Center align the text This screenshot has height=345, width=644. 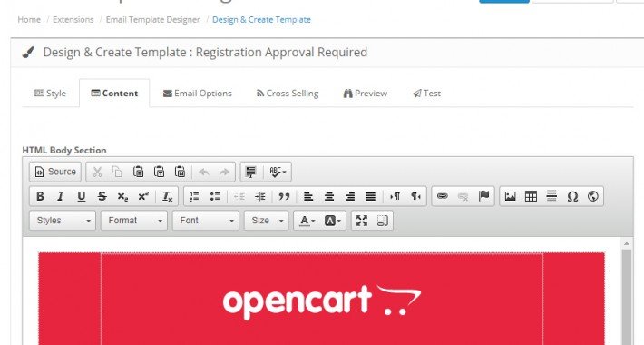click(329, 196)
